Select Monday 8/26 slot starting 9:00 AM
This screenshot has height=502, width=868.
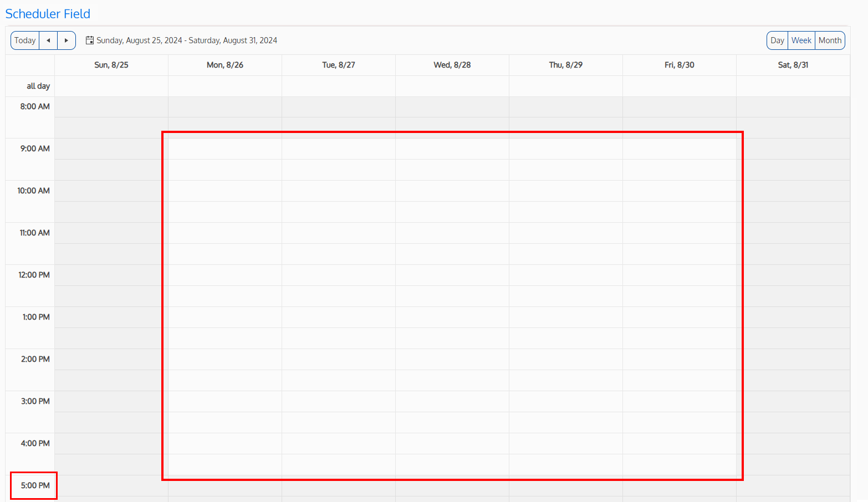(225, 149)
